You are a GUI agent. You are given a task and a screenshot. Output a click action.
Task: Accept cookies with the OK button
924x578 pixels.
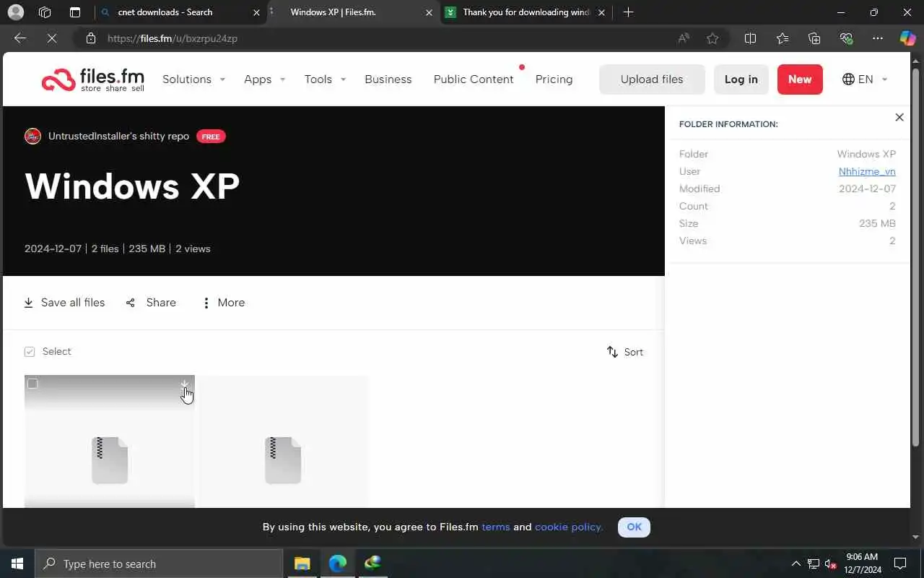coord(634,527)
